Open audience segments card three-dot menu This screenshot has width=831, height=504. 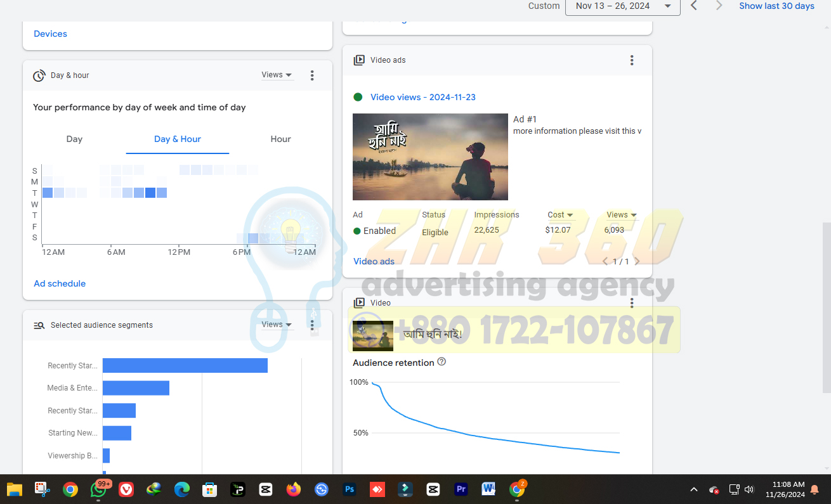point(312,325)
